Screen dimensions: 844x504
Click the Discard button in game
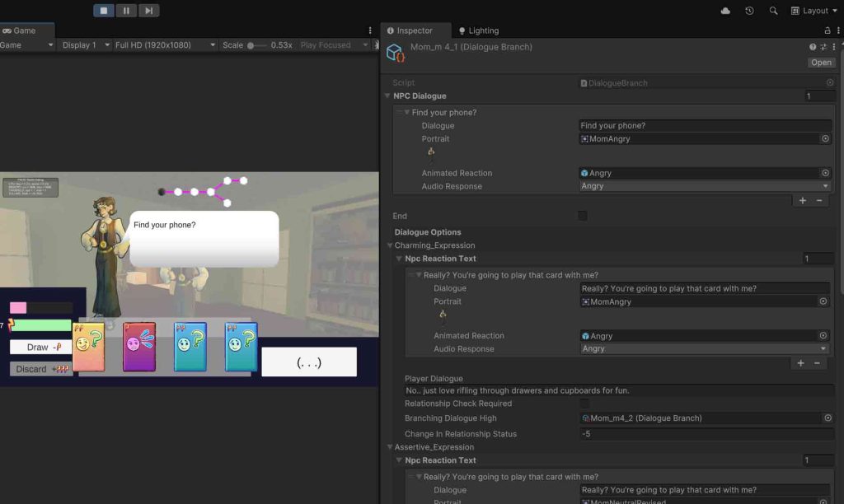(x=41, y=369)
